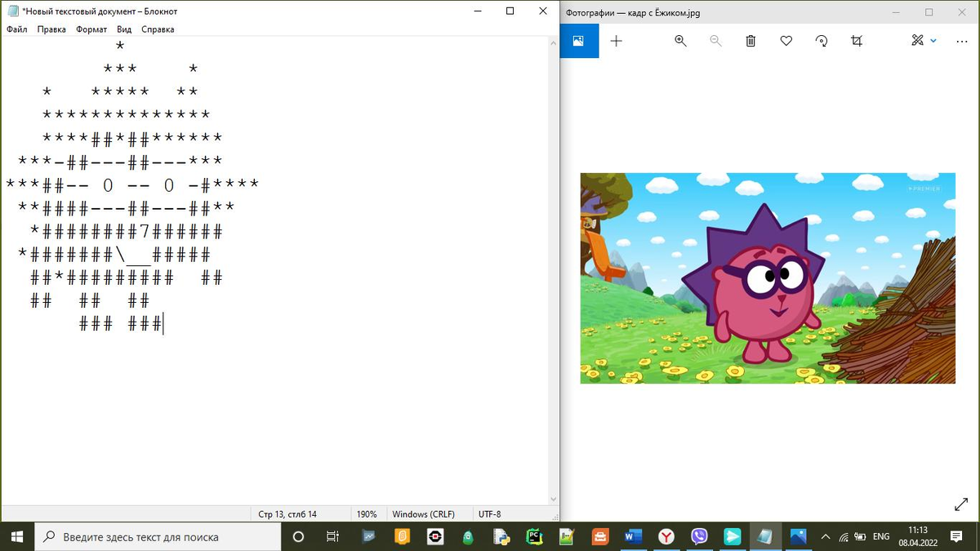Click the hedgehog cartoon image in Photos
Image resolution: width=980 pixels, height=551 pixels.
(768, 278)
